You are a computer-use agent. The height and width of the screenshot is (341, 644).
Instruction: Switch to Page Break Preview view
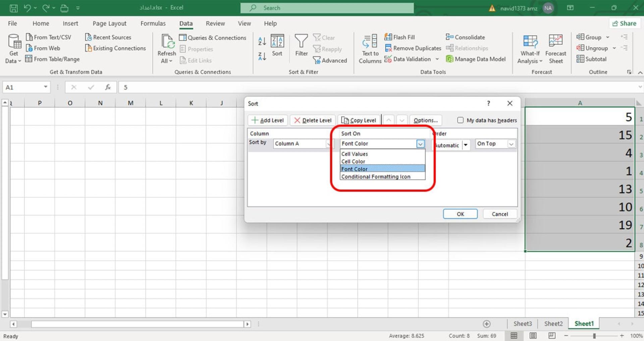552,335
